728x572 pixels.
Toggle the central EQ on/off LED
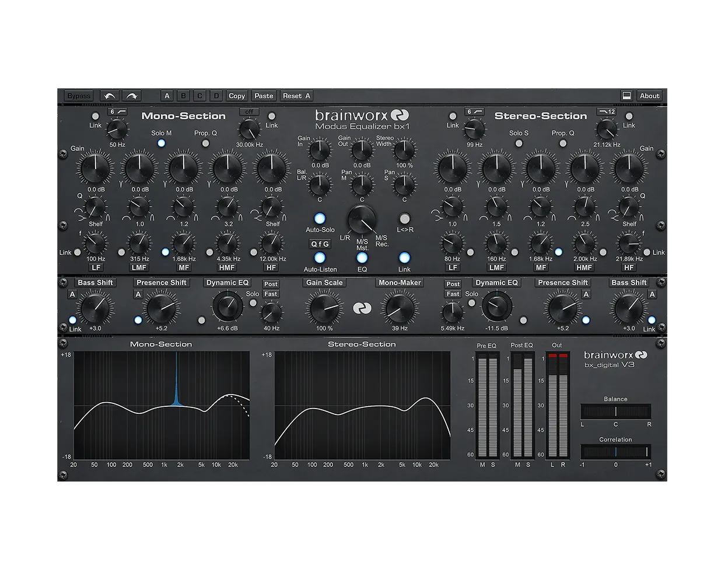tap(362, 257)
